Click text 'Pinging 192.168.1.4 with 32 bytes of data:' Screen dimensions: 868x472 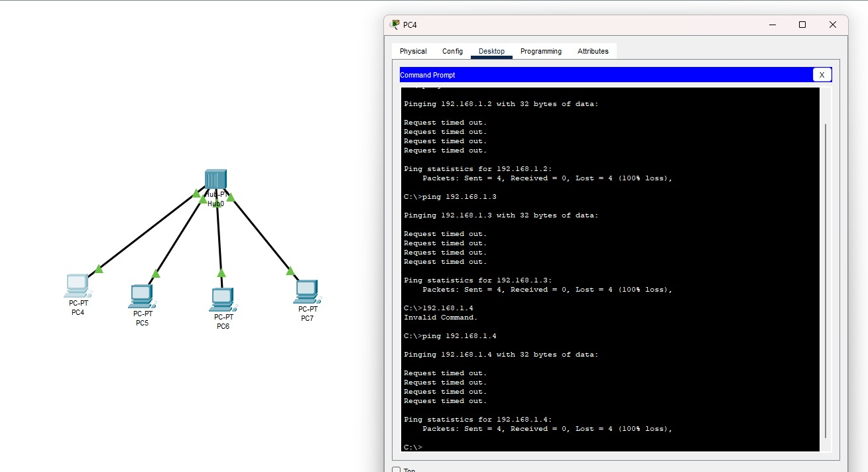point(501,355)
